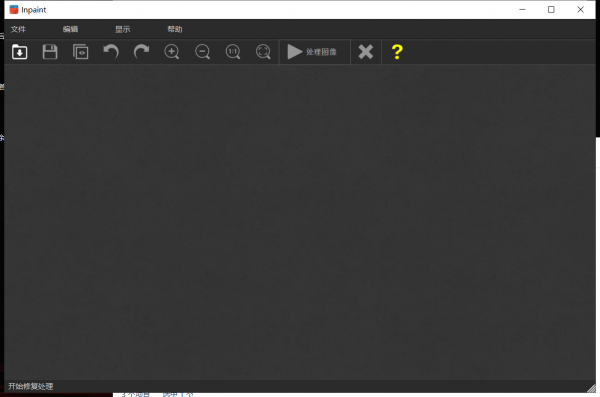Click the resize grip at window corner
The image size is (600, 397).
pos(591,388)
